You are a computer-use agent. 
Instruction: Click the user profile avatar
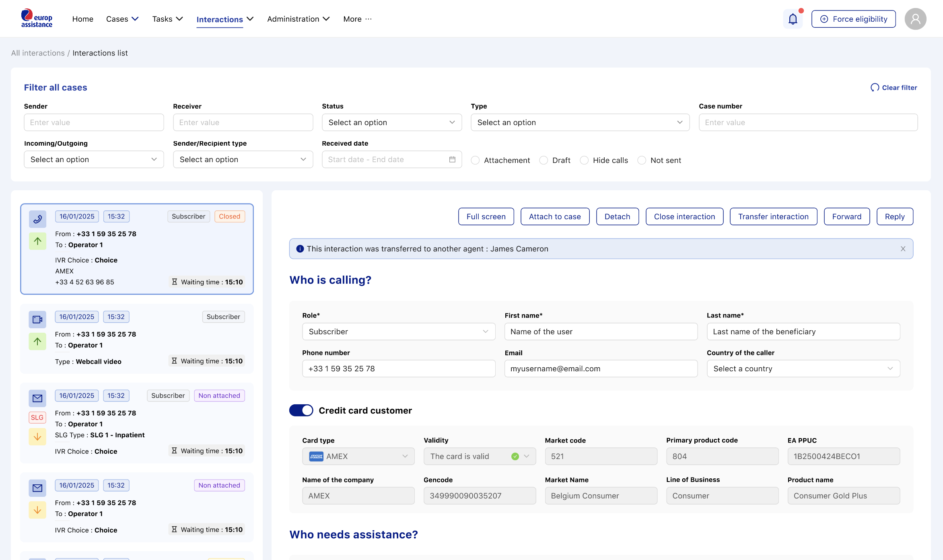[x=915, y=19]
